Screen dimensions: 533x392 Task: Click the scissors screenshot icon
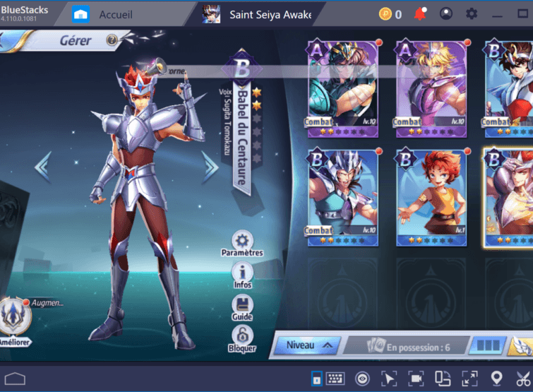pos(522,378)
